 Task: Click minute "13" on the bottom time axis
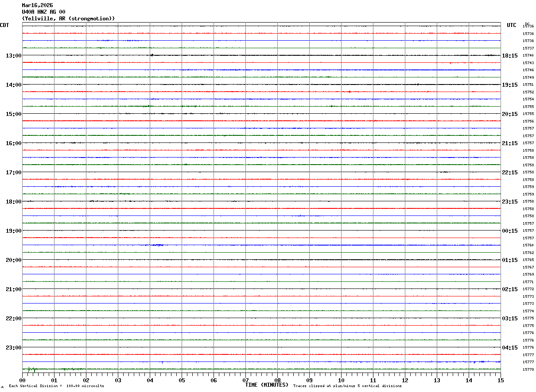point(437,380)
